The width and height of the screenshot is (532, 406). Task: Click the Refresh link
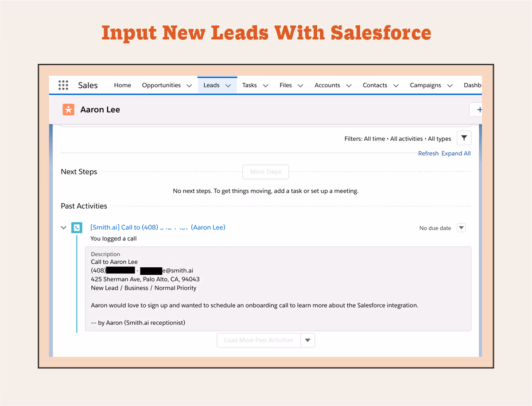click(x=428, y=153)
